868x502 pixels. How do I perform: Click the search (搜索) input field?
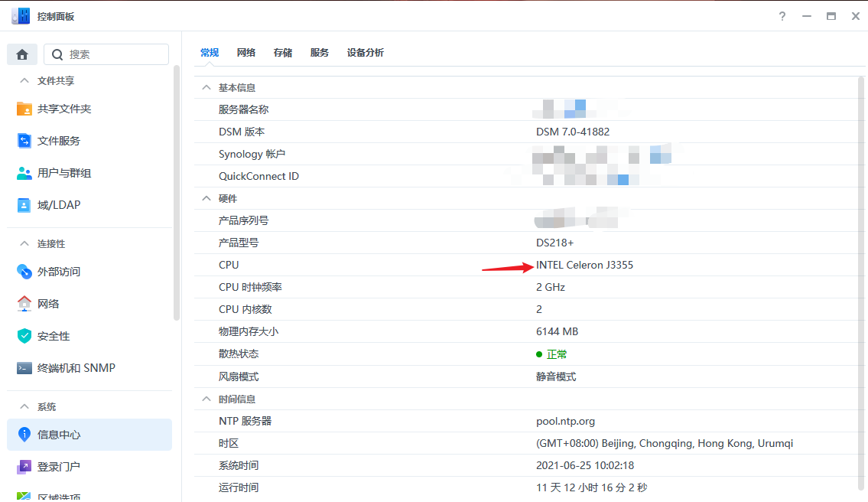tap(115, 54)
